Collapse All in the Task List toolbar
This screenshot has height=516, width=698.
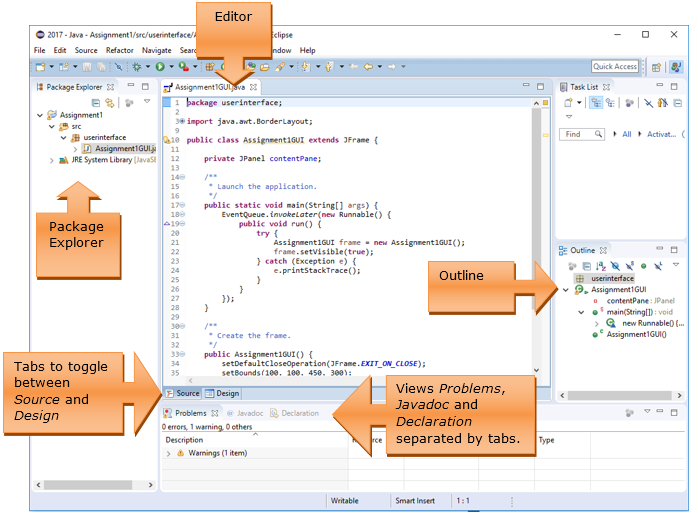pyautogui.click(x=678, y=103)
